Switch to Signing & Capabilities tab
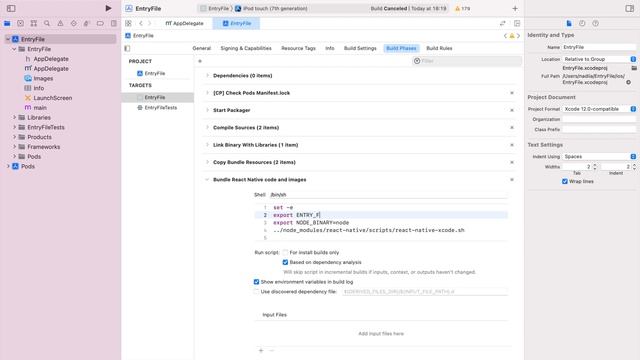The height and width of the screenshot is (360, 640). click(246, 48)
